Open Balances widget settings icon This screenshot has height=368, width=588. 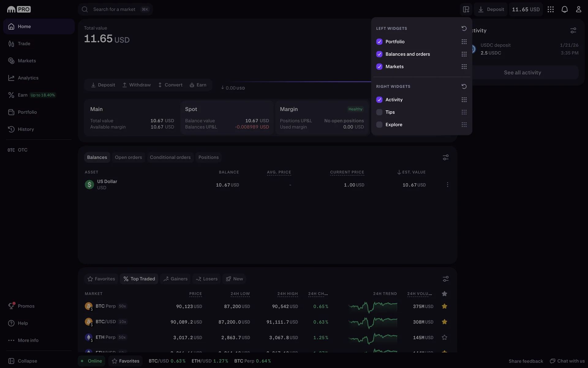click(x=446, y=157)
